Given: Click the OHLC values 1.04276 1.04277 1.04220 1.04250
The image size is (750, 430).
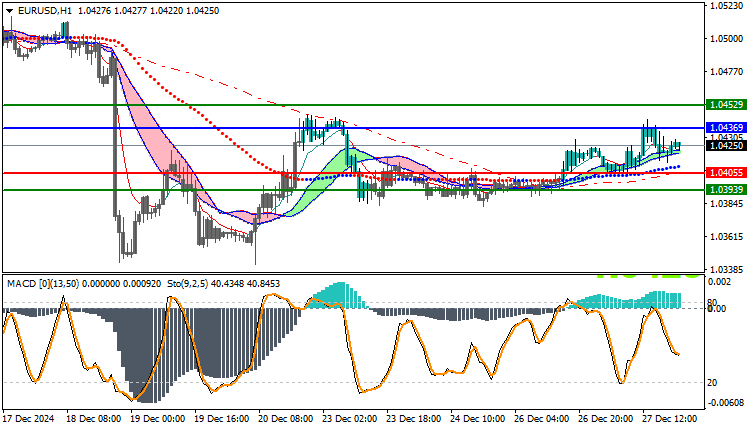Looking at the screenshot, I should coord(148,11).
